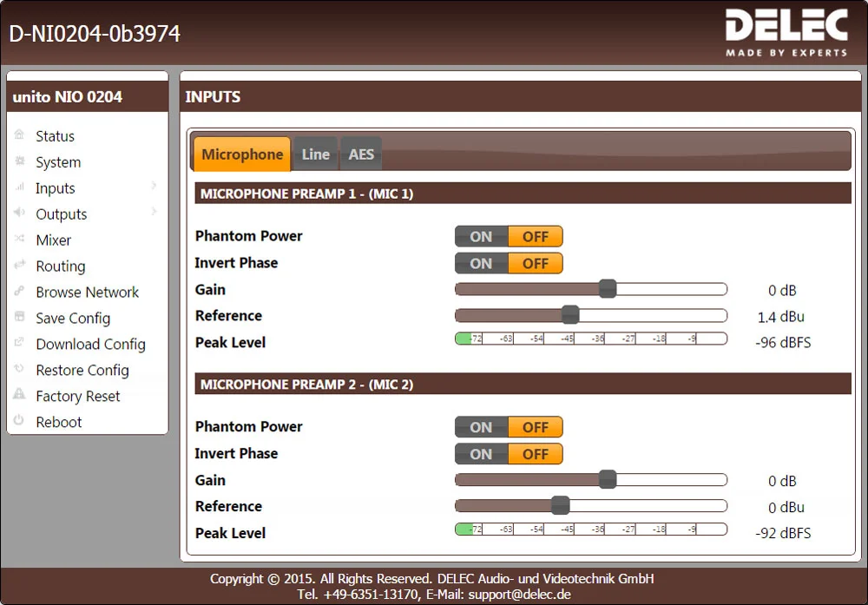
Task: Expand the Outputs submenu arrow
Action: [x=154, y=212]
